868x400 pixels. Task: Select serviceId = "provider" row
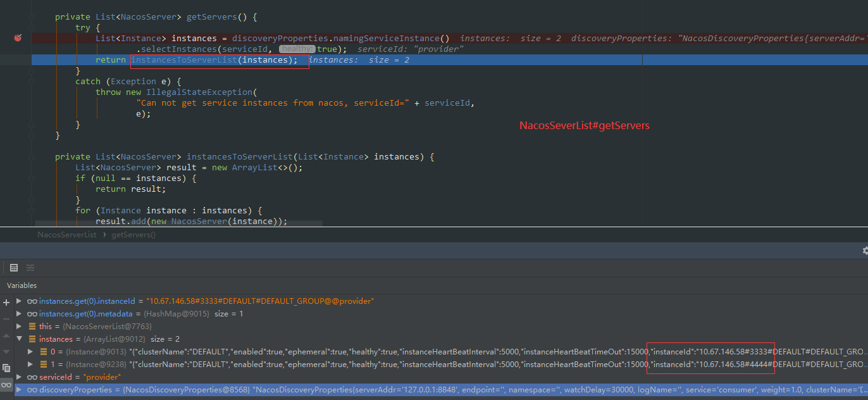[x=442, y=377]
